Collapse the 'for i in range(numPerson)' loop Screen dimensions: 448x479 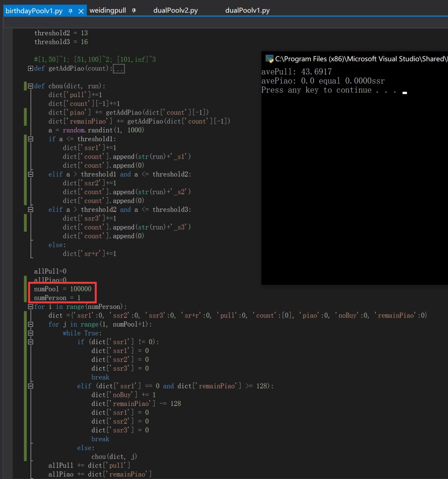(x=30, y=307)
